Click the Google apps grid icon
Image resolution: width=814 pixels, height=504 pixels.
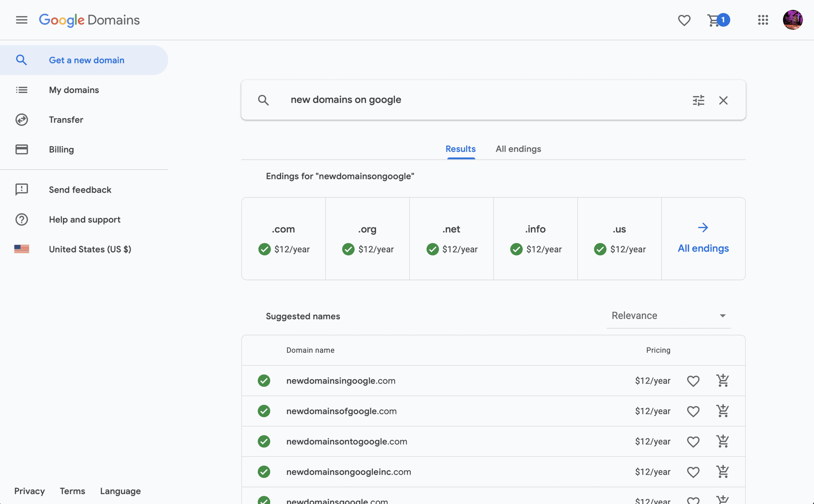763,20
